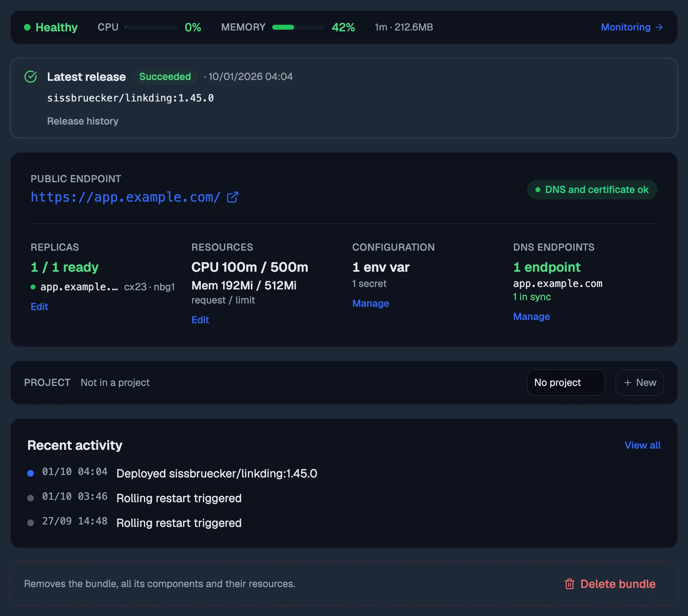Click the Succeeded status badge
This screenshot has height=616, width=688.
[165, 77]
